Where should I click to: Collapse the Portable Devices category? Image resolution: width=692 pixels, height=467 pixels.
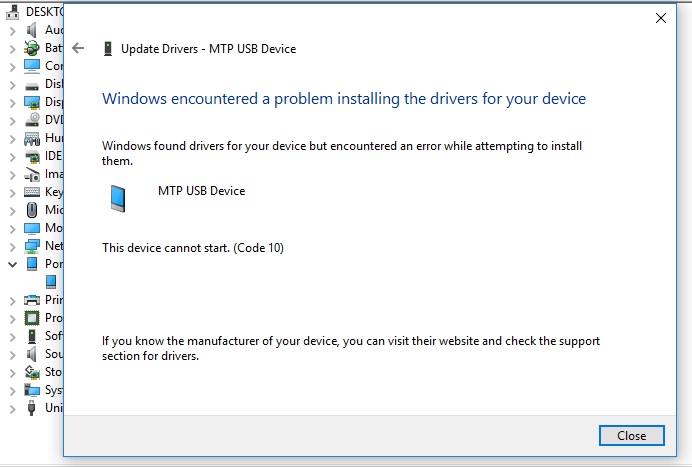[x=12, y=264]
